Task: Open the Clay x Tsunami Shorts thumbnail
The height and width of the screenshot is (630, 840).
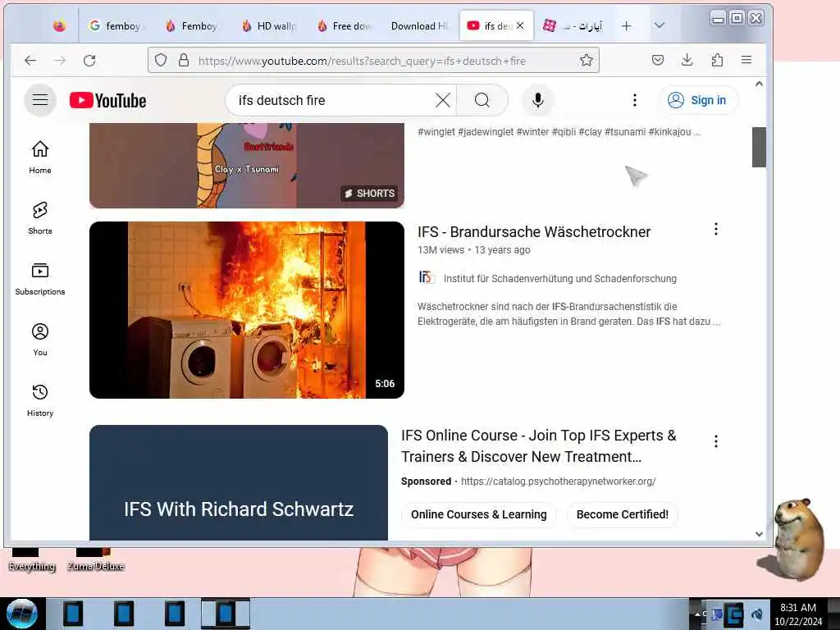Action: click(247, 166)
